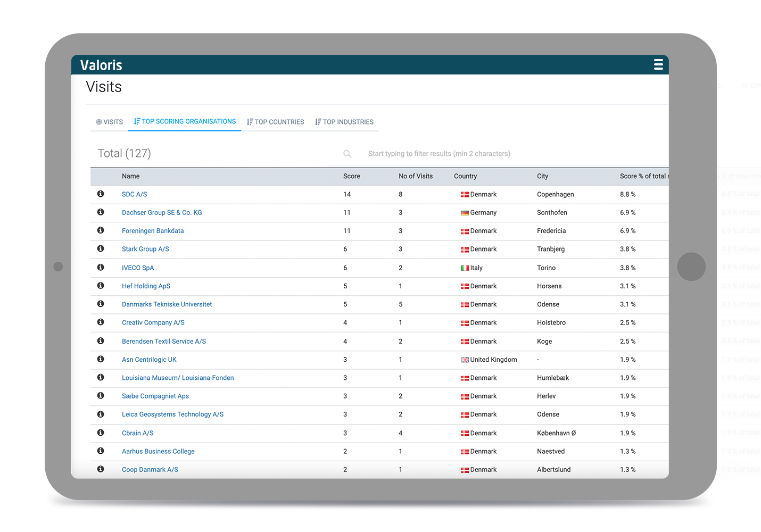
Task: Click the Creativ Company A/S link
Action: [153, 322]
